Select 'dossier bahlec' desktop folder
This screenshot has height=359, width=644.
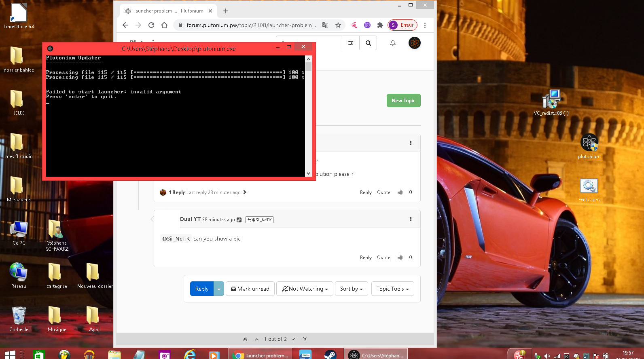coord(19,59)
